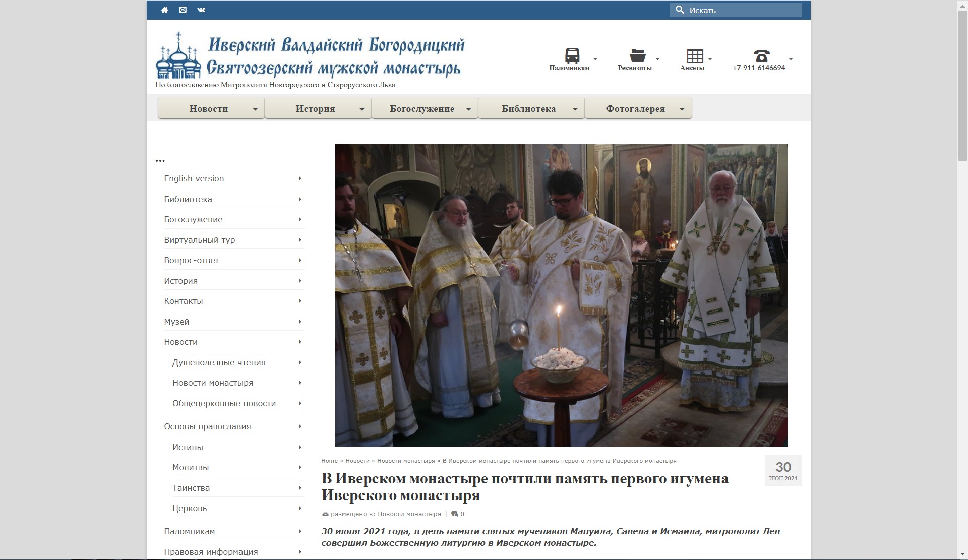Viewport: 968px width, 560px height.
Task: Click the bus icon for Паломникам
Action: pos(572,55)
